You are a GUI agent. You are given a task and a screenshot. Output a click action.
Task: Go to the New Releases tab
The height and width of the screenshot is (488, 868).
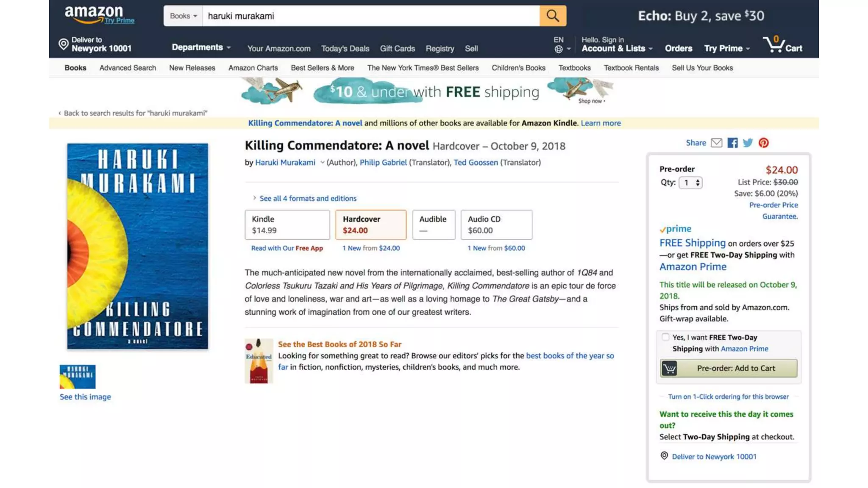(x=192, y=68)
